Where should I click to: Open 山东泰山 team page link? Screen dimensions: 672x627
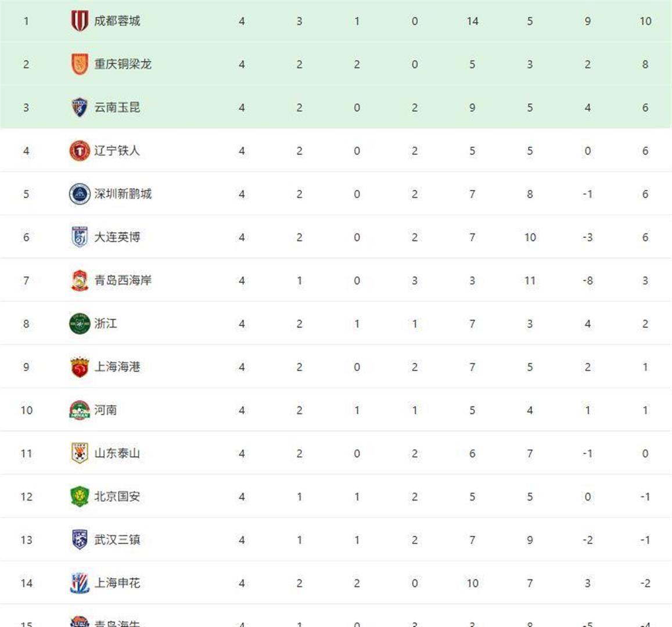click(x=117, y=453)
